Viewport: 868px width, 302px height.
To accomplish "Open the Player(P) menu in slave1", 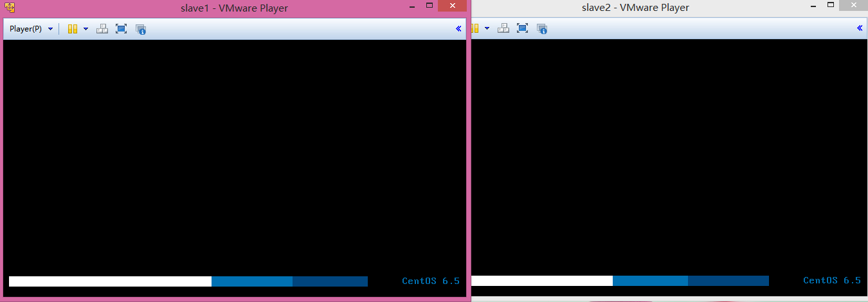I will [30, 29].
